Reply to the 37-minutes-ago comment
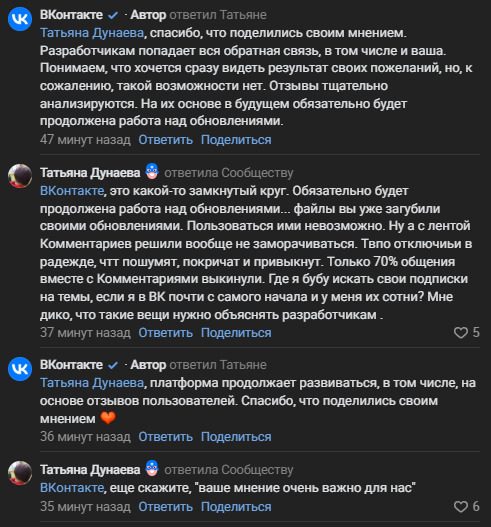 (x=166, y=333)
